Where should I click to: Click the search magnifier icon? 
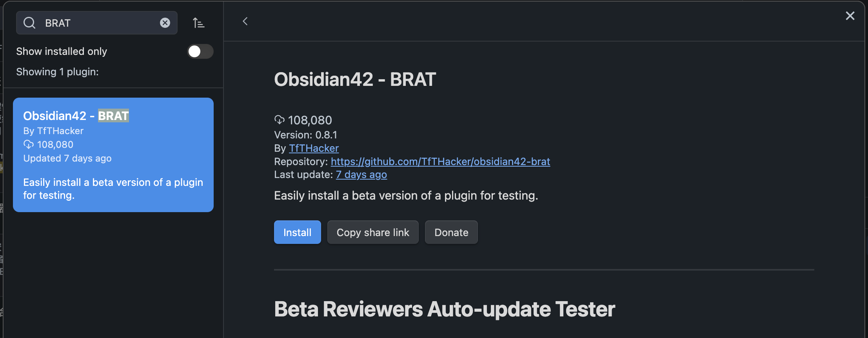pos(29,23)
